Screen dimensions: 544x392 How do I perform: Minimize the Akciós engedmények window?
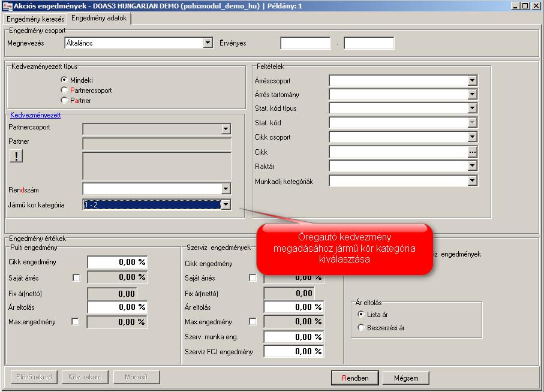[x=516, y=6]
